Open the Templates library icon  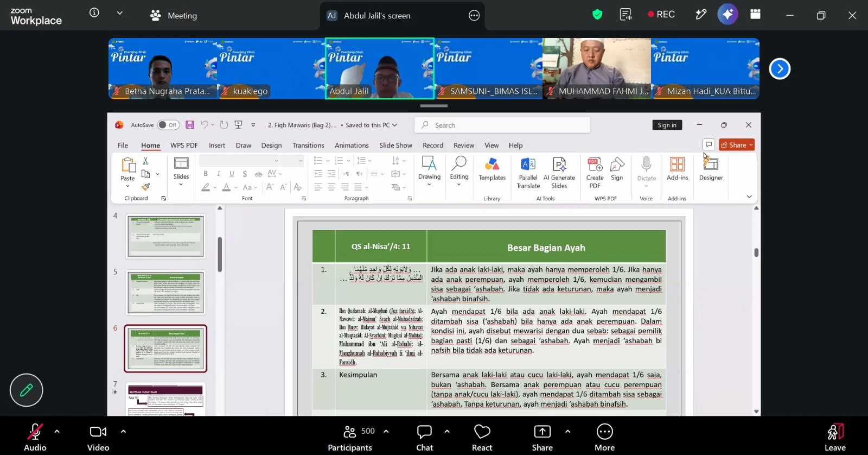pyautogui.click(x=492, y=169)
